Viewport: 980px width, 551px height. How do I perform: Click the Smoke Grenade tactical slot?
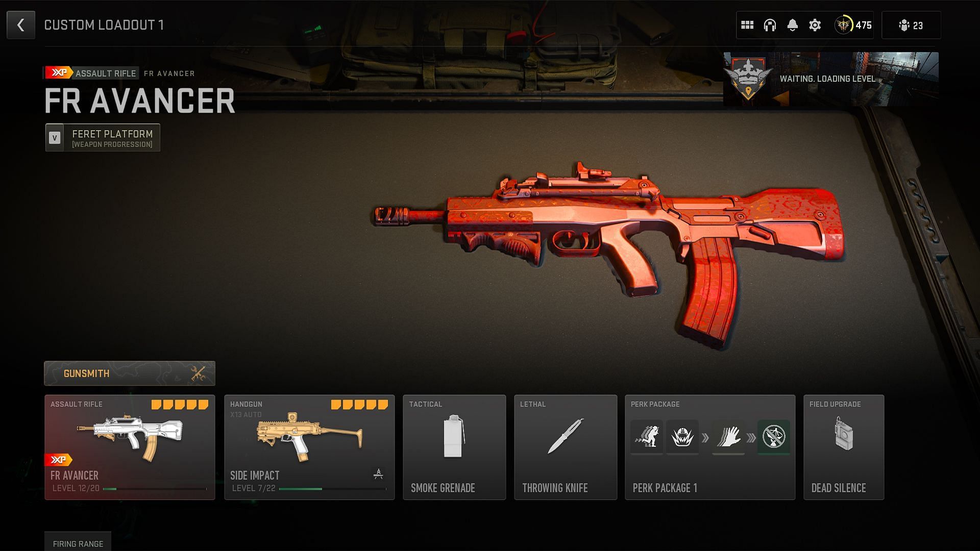pyautogui.click(x=454, y=447)
